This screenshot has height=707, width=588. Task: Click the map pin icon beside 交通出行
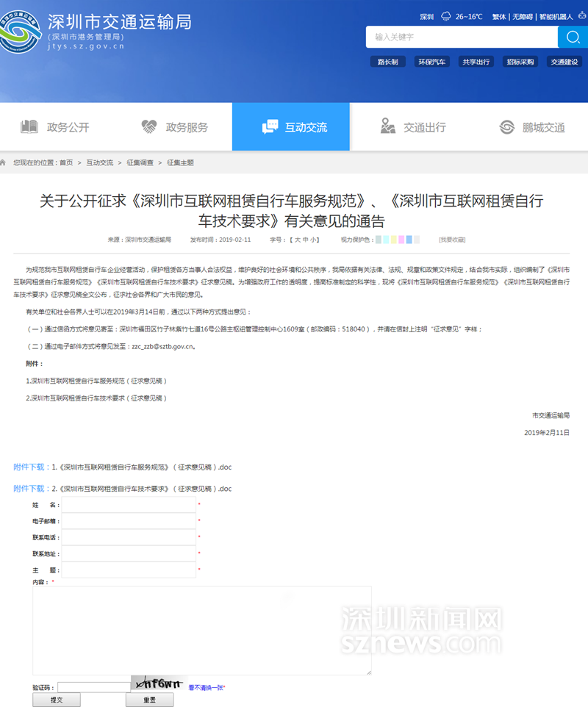pyautogui.click(x=388, y=127)
